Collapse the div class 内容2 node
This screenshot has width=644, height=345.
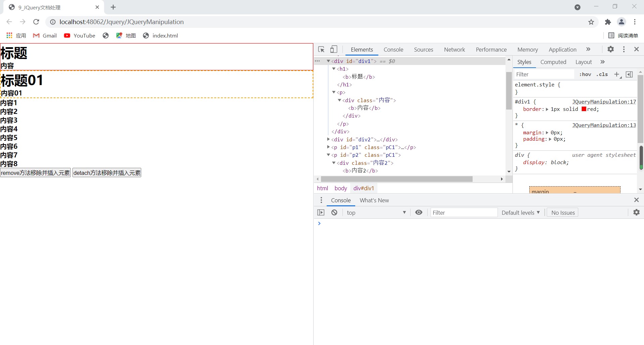(x=334, y=163)
